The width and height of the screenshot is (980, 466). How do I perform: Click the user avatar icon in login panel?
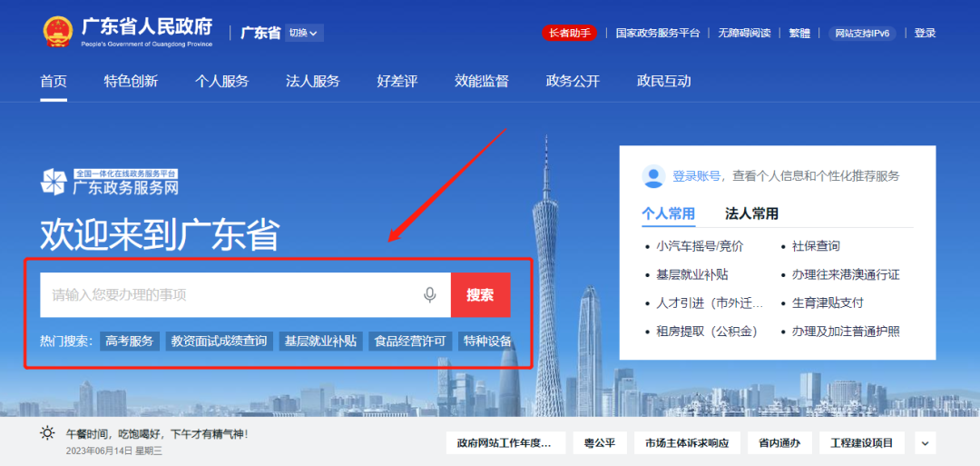[653, 176]
